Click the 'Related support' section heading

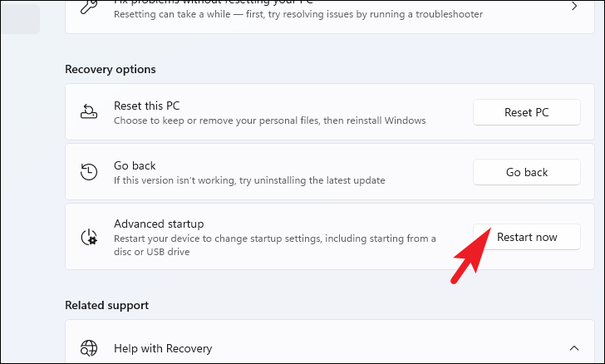click(107, 305)
